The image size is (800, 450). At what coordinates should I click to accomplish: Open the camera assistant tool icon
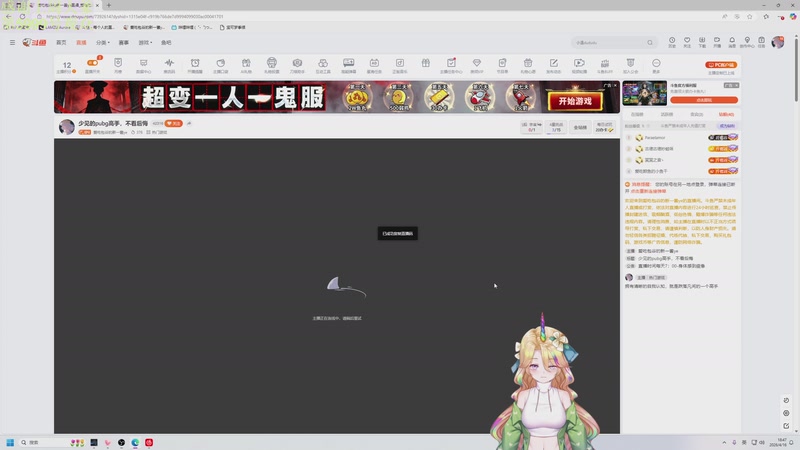[297, 65]
